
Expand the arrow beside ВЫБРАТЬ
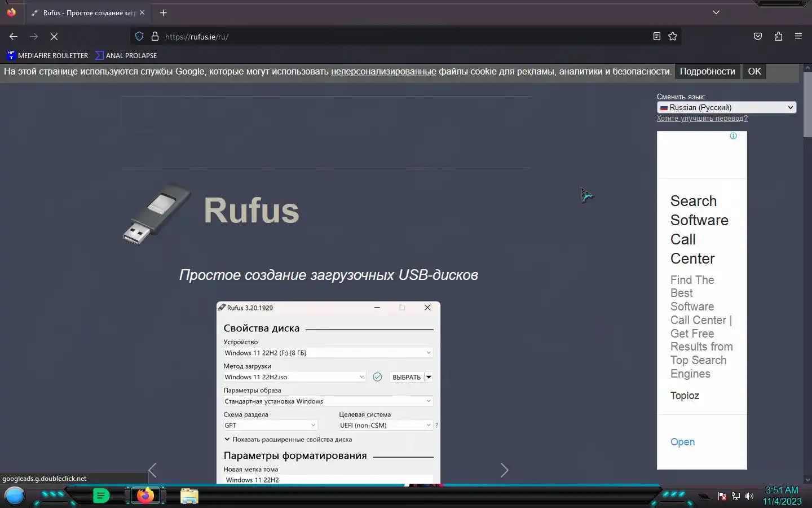pyautogui.click(x=429, y=377)
